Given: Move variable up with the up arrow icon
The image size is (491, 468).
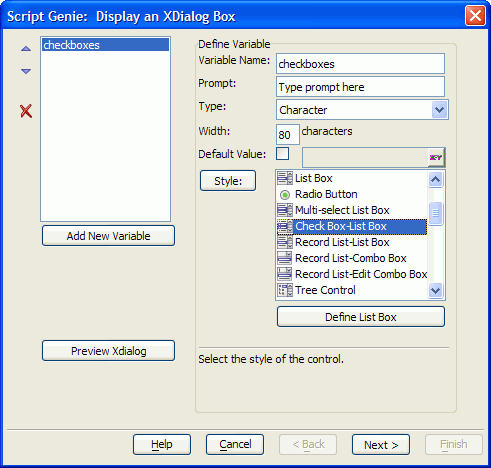Looking at the screenshot, I should coord(26,49).
